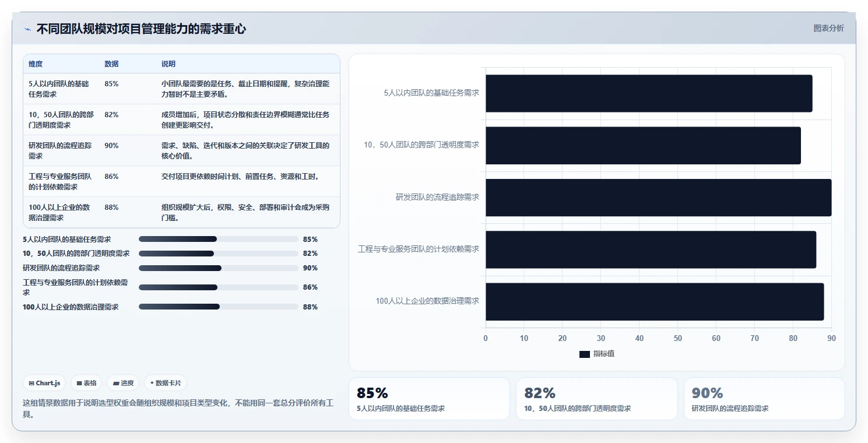Click the footnote starting 这组情景数据用于说明
Screen dimensions: 868x443
[x=178, y=409]
